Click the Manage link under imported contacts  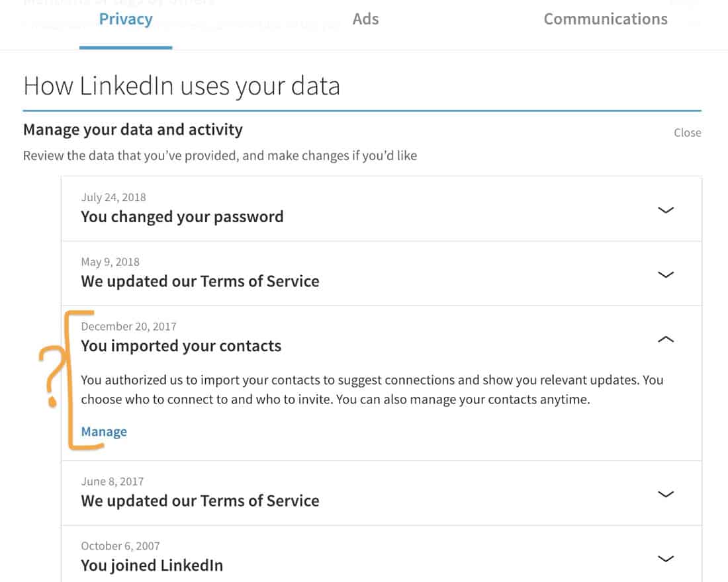tap(104, 432)
